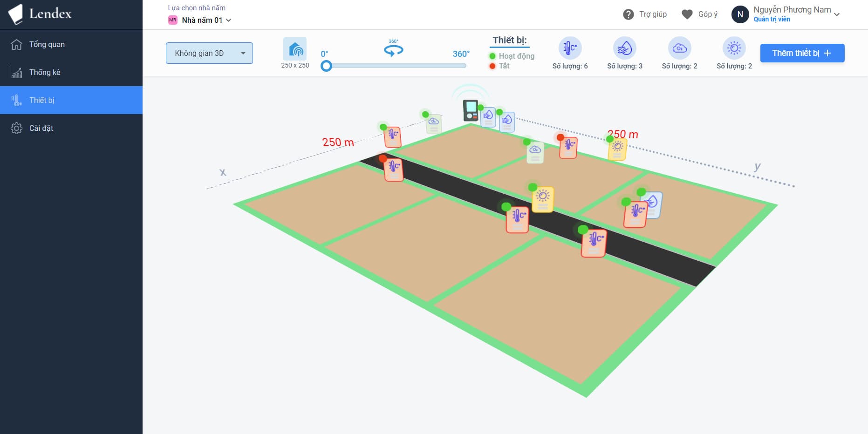The height and width of the screenshot is (434, 868).
Task: Click the Quản trị viên role label
Action: point(772,19)
